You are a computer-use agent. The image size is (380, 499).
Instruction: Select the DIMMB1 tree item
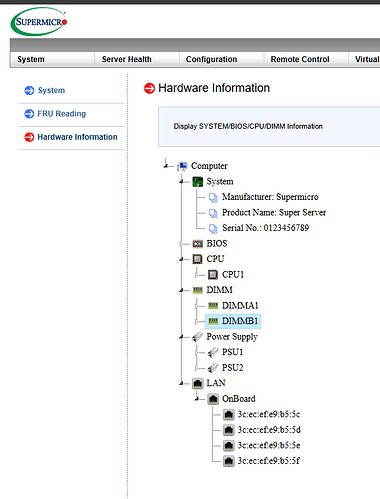233,321
